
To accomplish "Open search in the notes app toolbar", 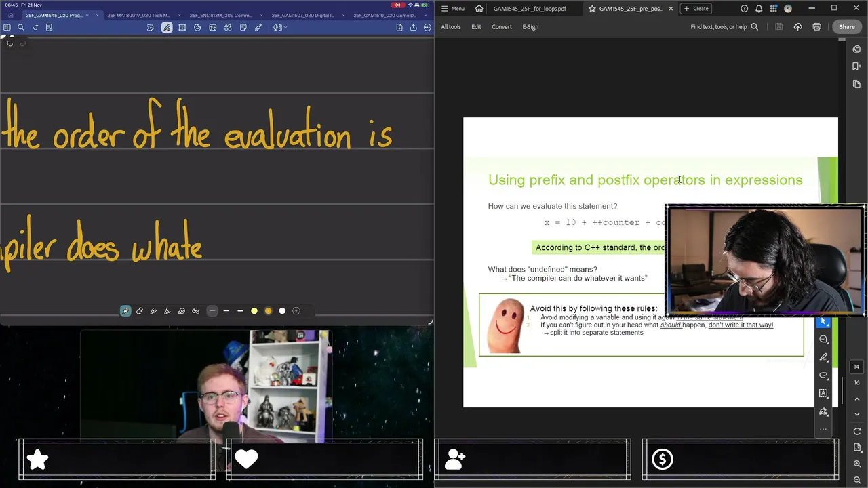I will pyautogui.click(x=21, y=27).
